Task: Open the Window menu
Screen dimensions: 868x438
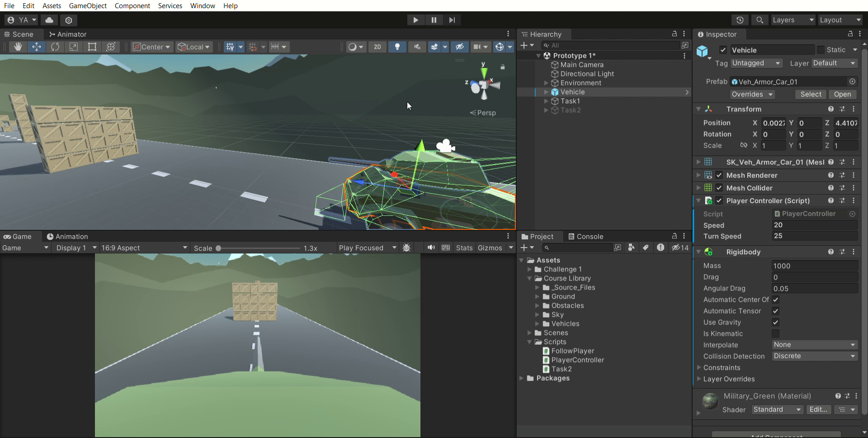Action: click(203, 5)
